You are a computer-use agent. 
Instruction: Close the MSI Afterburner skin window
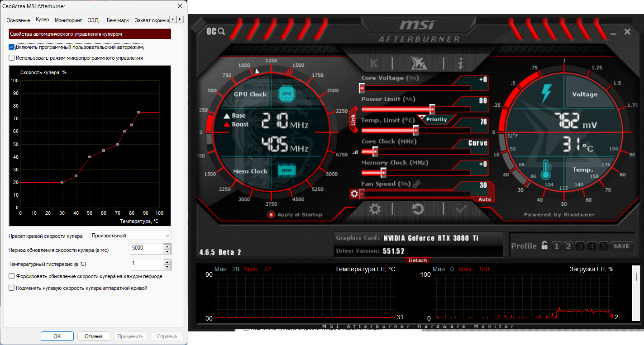click(x=627, y=32)
